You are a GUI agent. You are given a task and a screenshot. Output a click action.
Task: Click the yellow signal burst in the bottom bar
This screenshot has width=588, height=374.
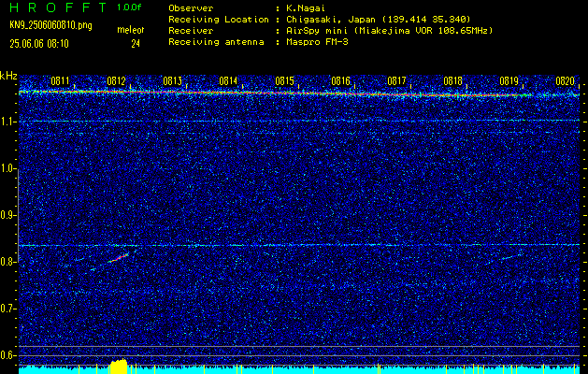pyautogui.click(x=119, y=367)
